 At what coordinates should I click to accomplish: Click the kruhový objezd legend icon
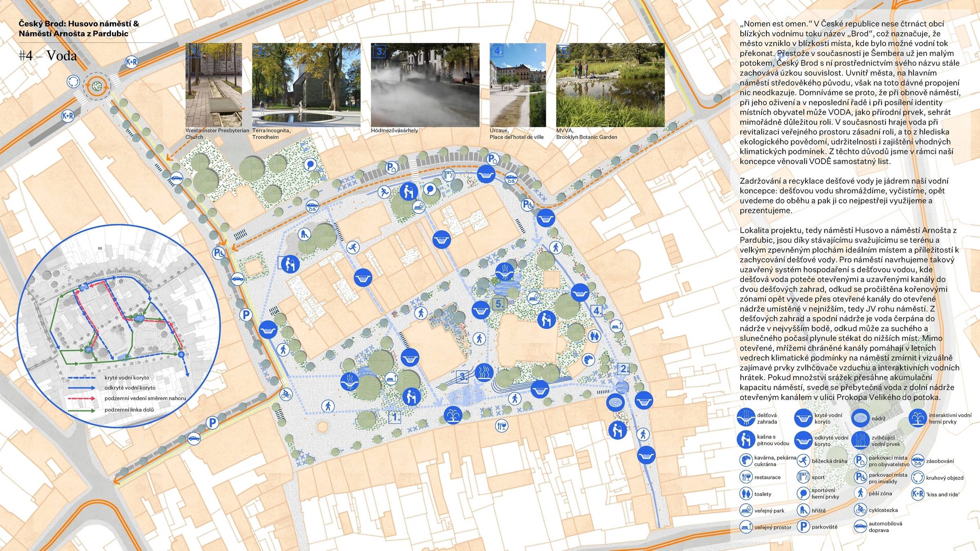[x=918, y=477]
